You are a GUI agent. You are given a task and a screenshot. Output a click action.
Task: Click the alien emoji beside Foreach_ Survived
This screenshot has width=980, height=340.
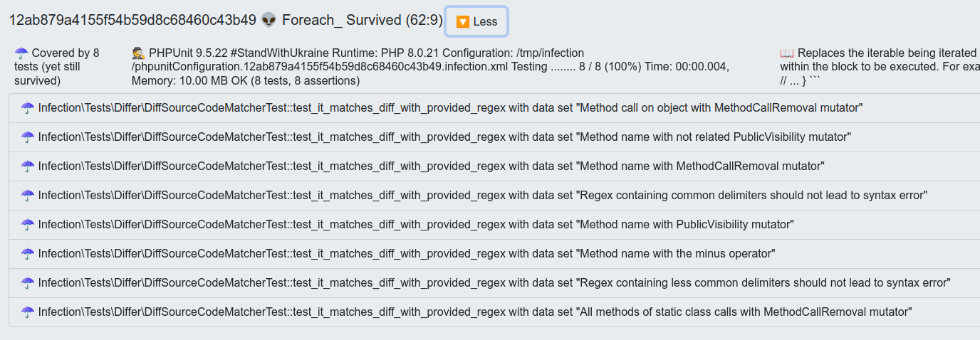pyautogui.click(x=269, y=20)
